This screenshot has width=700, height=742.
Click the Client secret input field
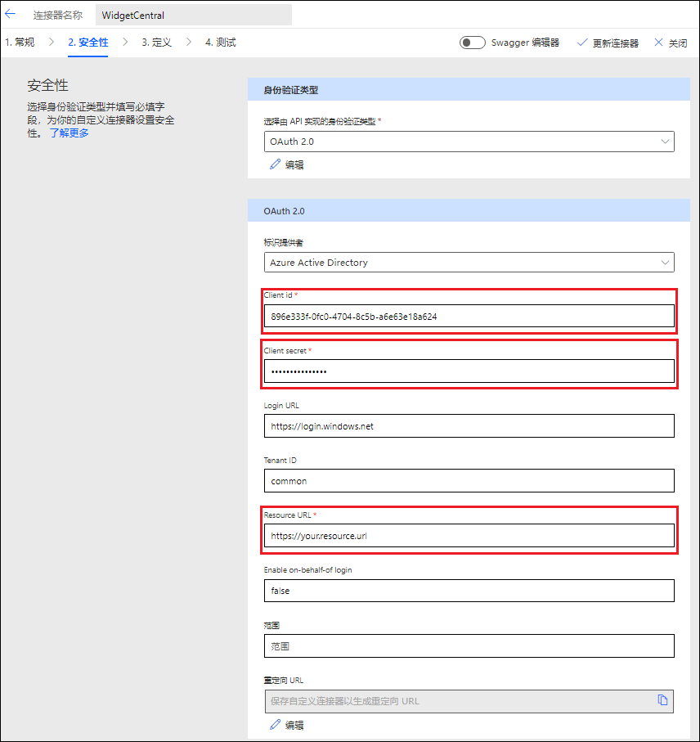click(469, 371)
